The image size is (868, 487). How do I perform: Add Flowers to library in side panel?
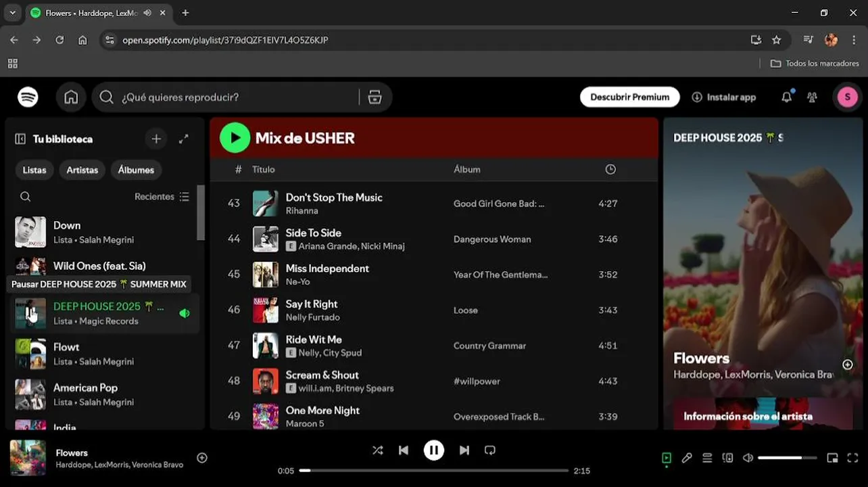(847, 365)
